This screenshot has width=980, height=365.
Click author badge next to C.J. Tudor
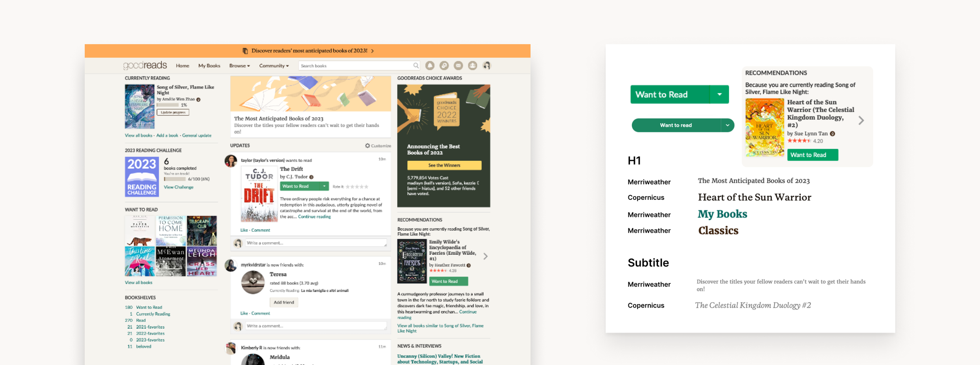(x=312, y=177)
